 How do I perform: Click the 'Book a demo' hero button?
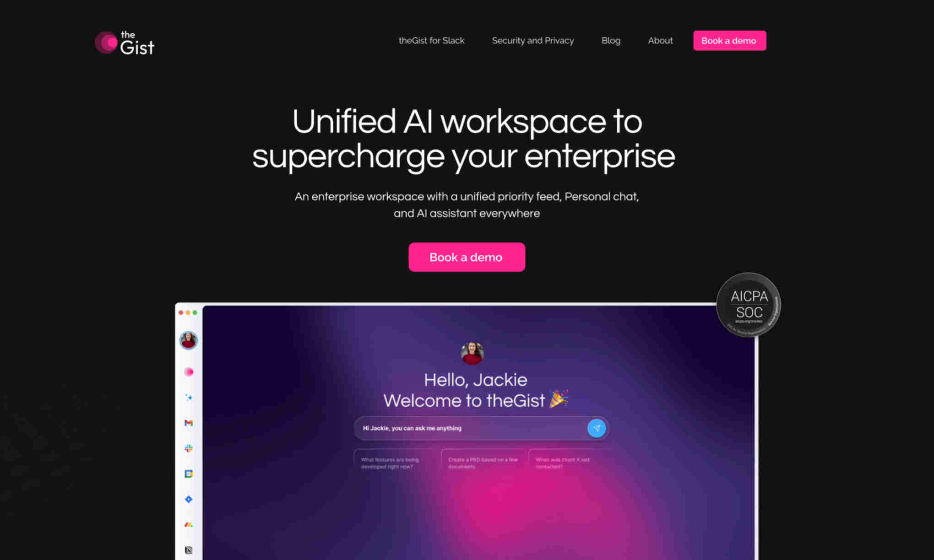click(467, 257)
